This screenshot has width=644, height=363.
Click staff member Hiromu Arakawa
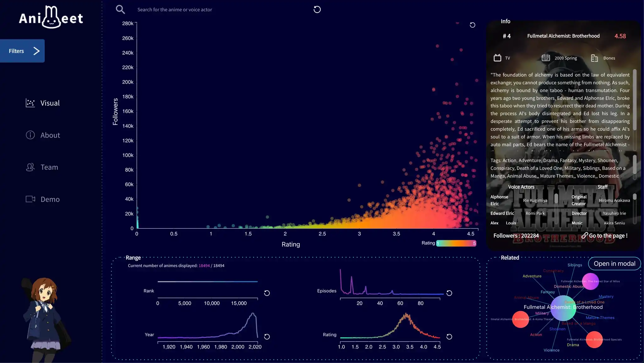[x=614, y=200]
